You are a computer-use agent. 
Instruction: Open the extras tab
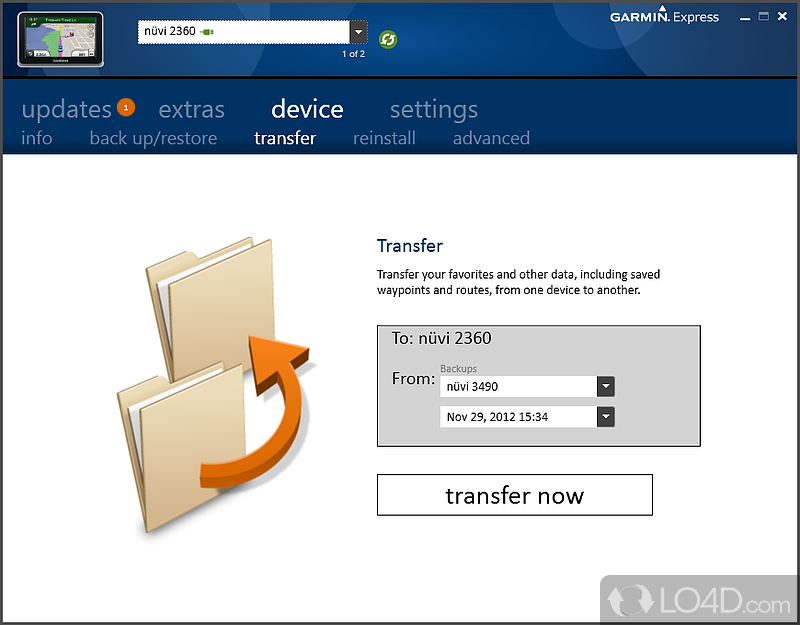(x=191, y=109)
